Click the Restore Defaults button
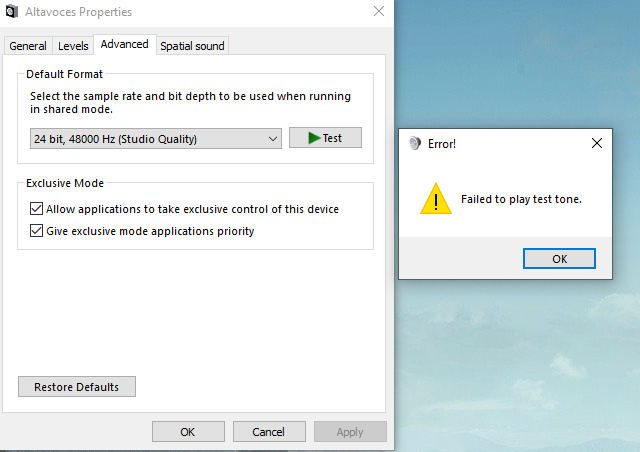This screenshot has width=640, height=452. [x=77, y=387]
